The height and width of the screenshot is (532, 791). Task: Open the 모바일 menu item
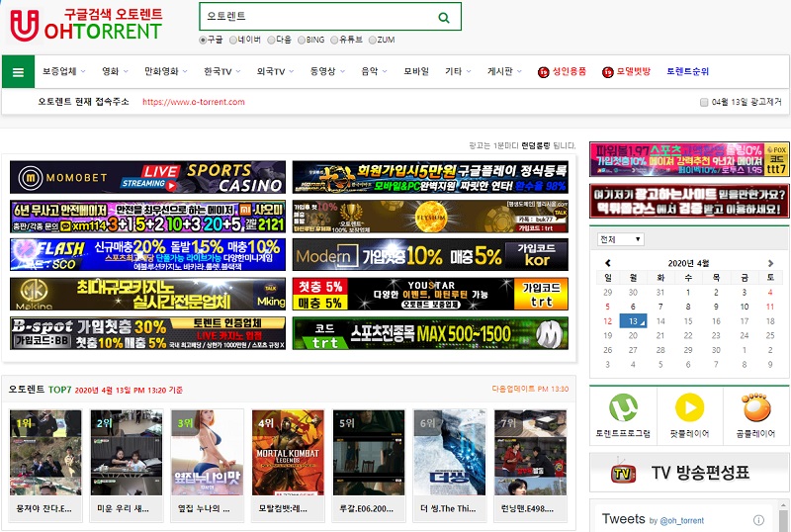tap(416, 71)
